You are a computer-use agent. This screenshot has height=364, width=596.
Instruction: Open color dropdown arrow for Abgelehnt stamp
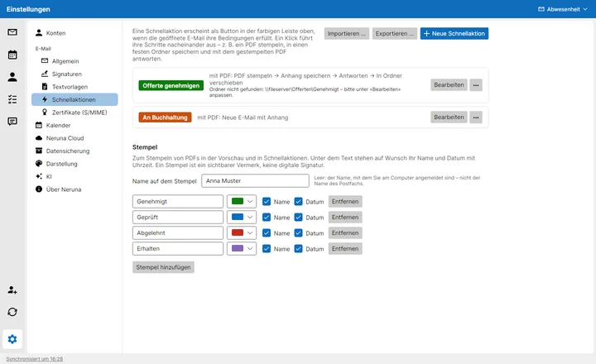[x=250, y=233]
